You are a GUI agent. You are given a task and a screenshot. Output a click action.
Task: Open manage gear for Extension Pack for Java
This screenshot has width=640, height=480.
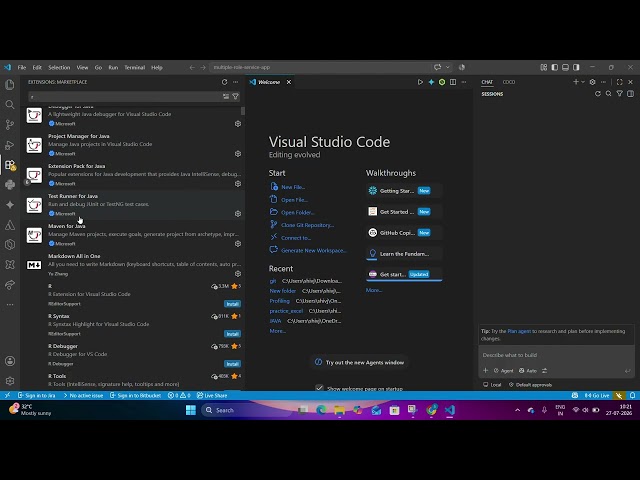point(238,184)
